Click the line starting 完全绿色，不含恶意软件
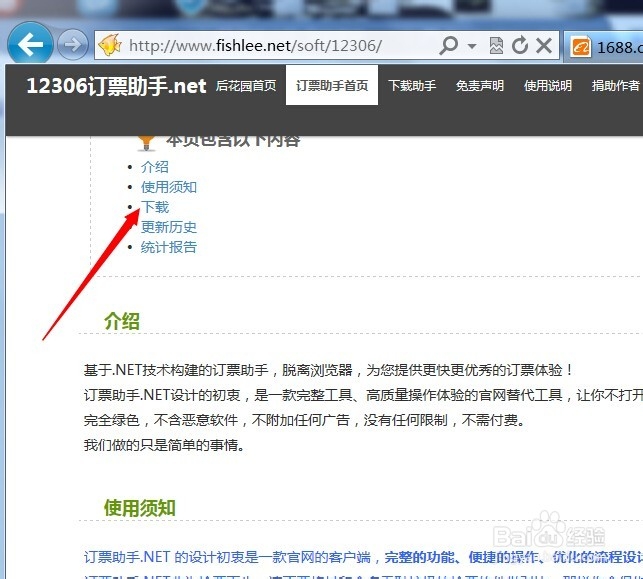 tap(304, 420)
